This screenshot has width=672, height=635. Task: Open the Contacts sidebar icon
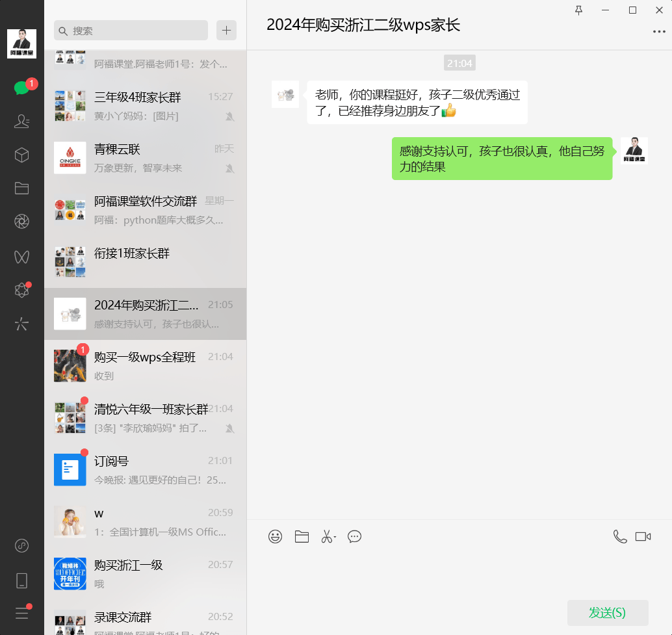coord(21,122)
